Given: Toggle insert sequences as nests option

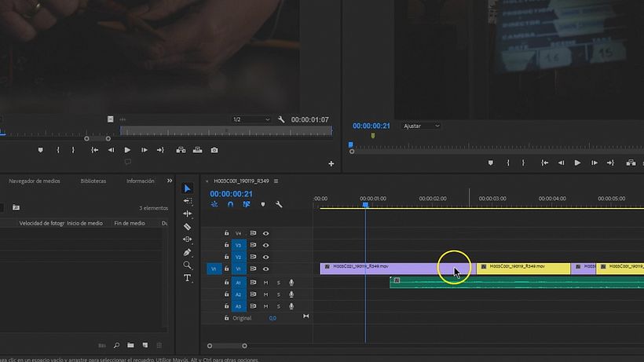Looking at the screenshot, I should click(x=214, y=204).
